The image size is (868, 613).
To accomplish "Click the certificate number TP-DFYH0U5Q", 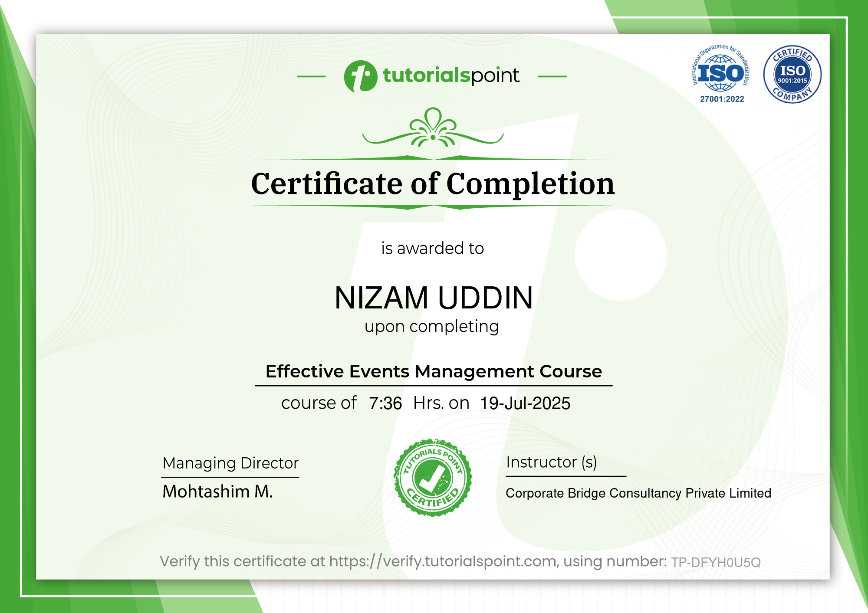I will click(716, 562).
